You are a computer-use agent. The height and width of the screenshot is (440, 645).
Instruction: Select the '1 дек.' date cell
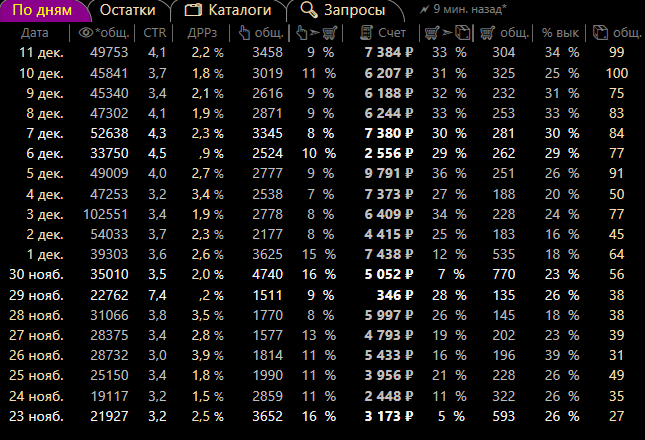45,254
